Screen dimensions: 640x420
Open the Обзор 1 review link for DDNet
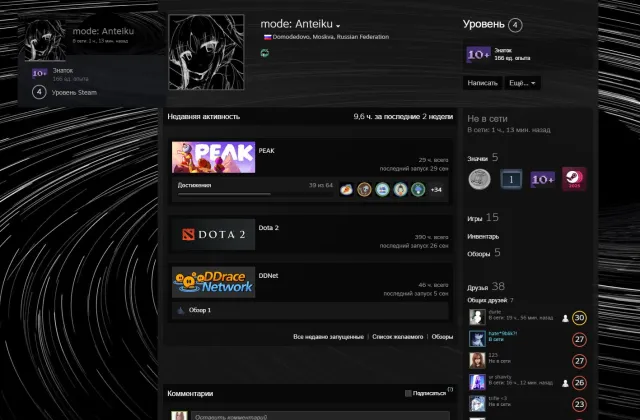coord(200,311)
